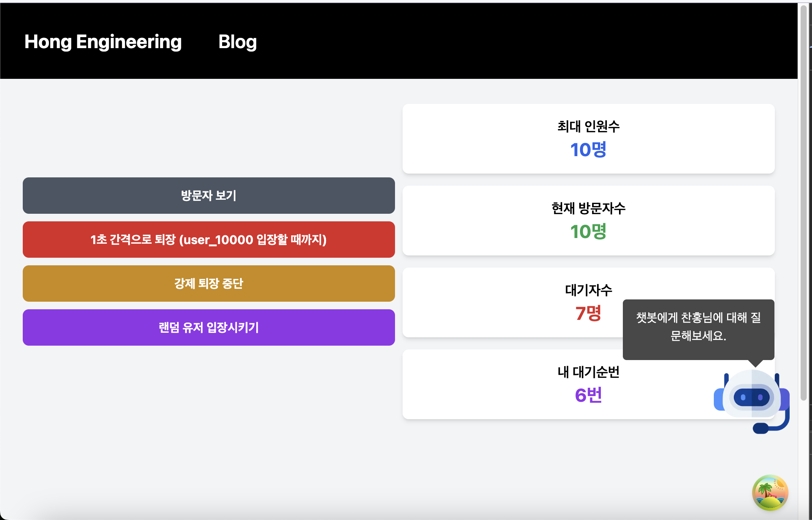Click the blue 10명 maximum capacity value
This screenshot has height=520, width=812.
tap(588, 150)
